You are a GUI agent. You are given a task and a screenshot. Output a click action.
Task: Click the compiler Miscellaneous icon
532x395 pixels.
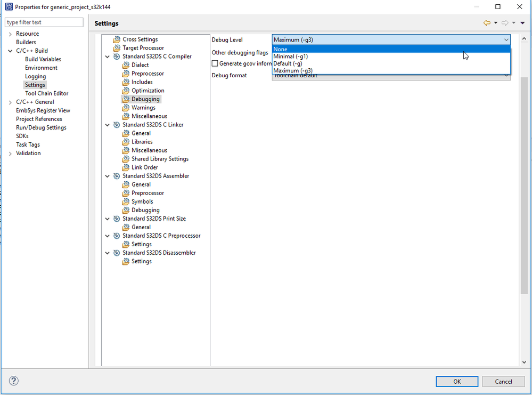click(126, 116)
